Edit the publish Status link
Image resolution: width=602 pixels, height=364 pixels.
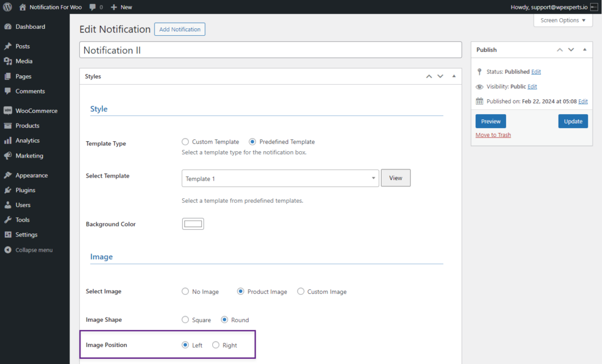click(536, 72)
